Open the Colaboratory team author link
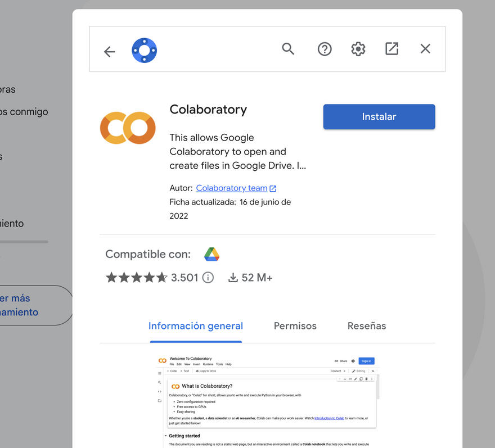This screenshot has height=448, width=495. pyautogui.click(x=232, y=188)
